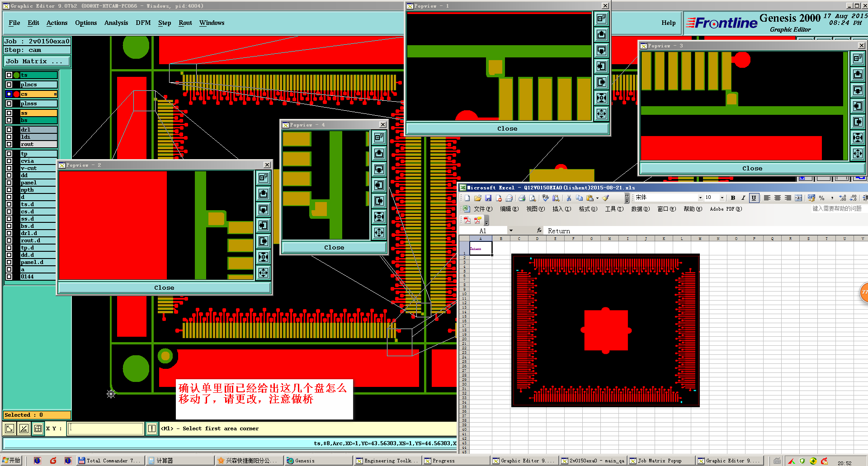This screenshot has height=466, width=868.
Task: Toggle Bold in Excel toolbar
Action: (x=733, y=198)
